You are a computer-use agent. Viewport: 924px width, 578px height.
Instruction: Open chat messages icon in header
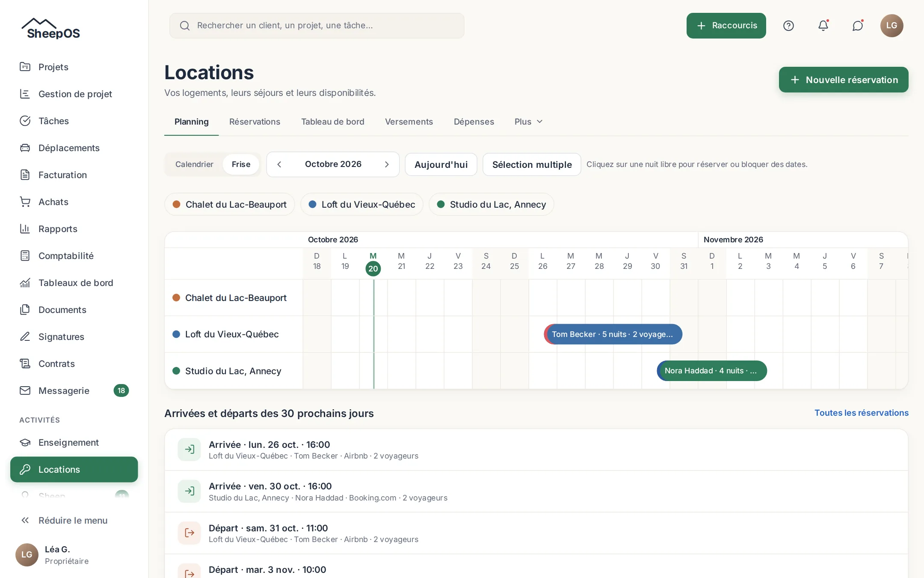[858, 26]
